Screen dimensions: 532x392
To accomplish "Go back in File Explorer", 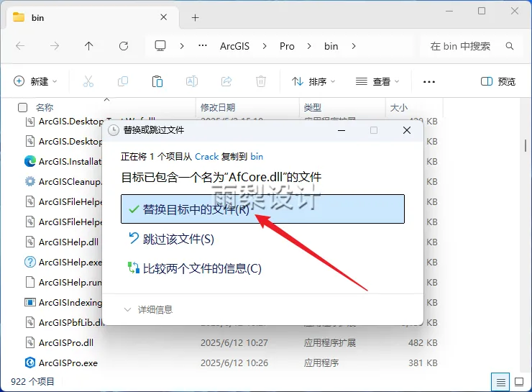I will point(20,46).
